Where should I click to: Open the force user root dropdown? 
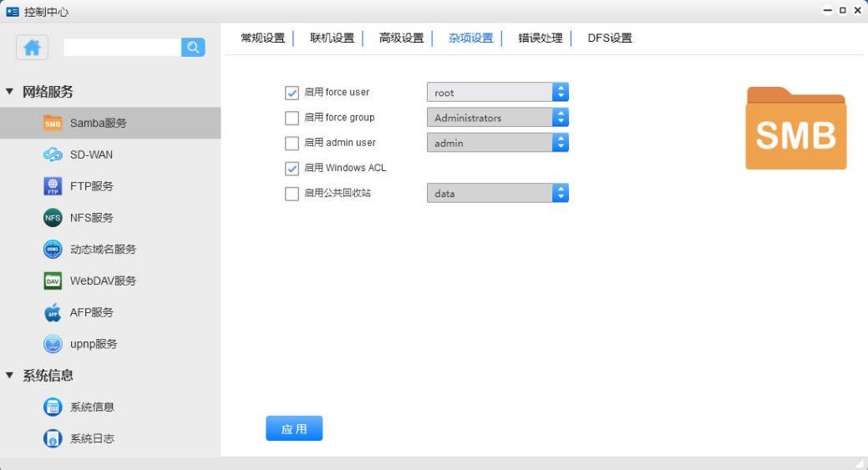tap(497, 93)
